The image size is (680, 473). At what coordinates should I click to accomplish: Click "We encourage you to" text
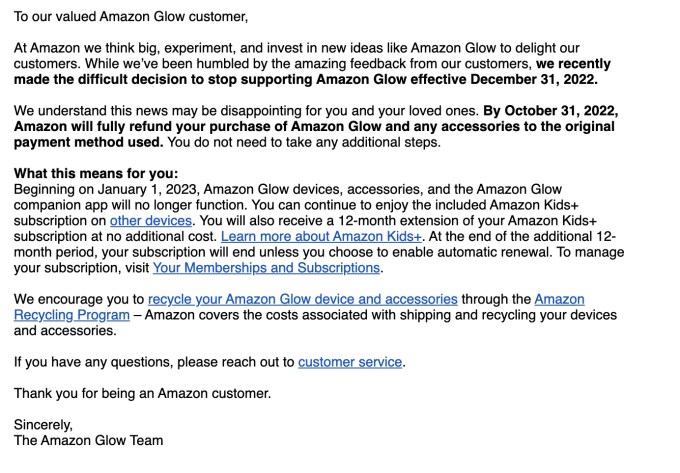(78, 299)
